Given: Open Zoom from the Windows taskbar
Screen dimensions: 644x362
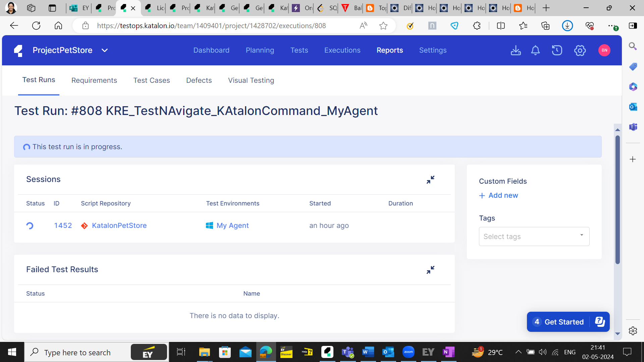Looking at the screenshot, I should (408, 352).
